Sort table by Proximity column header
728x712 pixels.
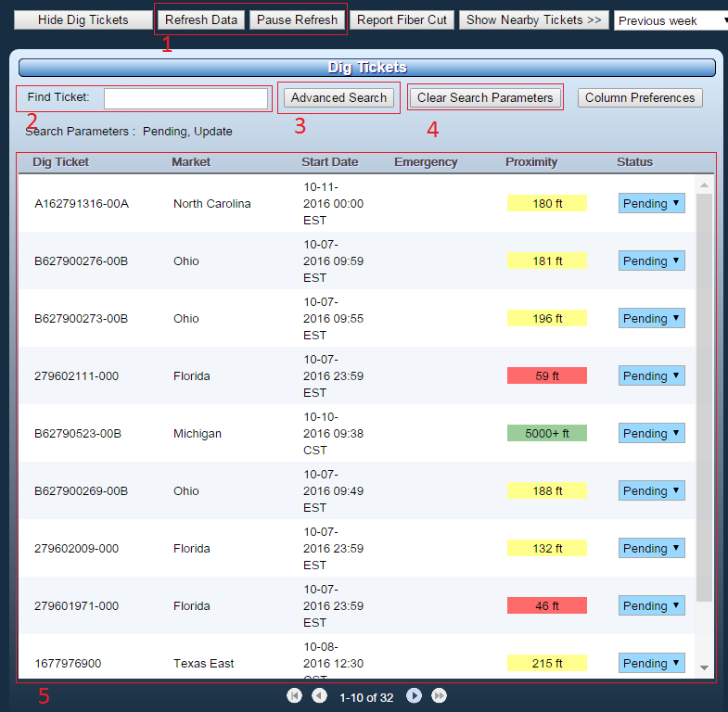[x=531, y=162]
